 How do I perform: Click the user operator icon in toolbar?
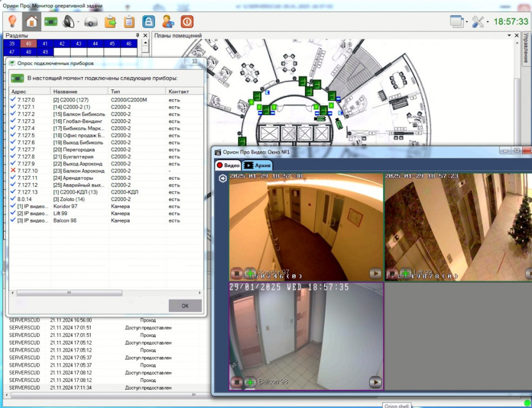168,22
